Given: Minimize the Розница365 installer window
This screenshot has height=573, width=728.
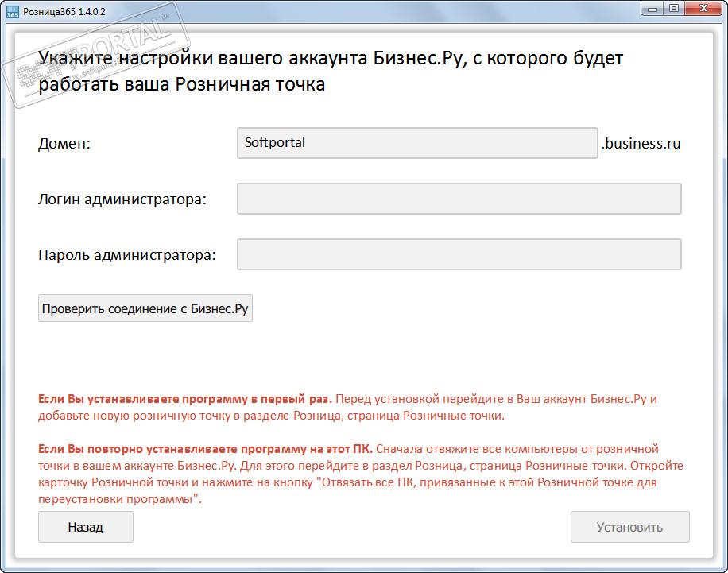Looking at the screenshot, I should pyautogui.click(x=652, y=9).
